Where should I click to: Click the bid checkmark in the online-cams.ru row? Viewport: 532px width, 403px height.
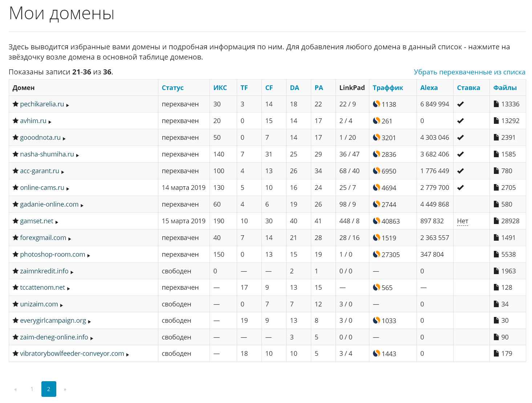click(460, 188)
